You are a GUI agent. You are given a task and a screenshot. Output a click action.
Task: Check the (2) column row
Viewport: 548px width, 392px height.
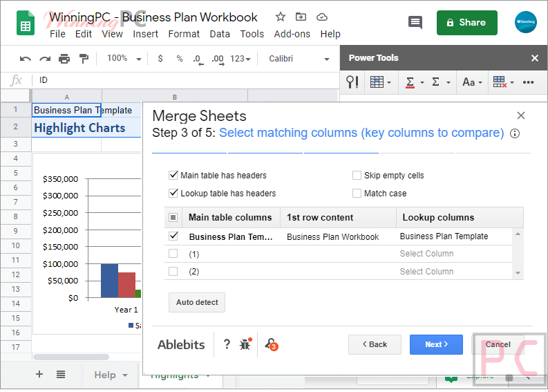click(x=173, y=271)
